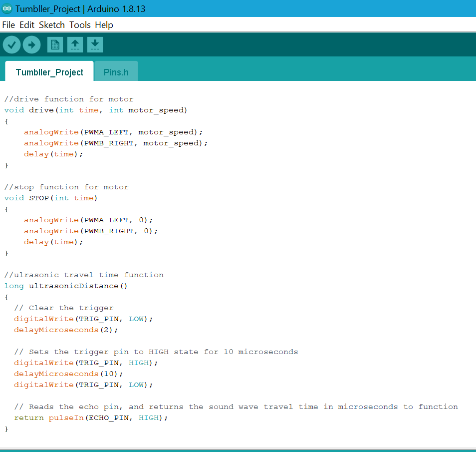This screenshot has width=476, height=452.
Task: Open the File menu
Action: point(8,25)
